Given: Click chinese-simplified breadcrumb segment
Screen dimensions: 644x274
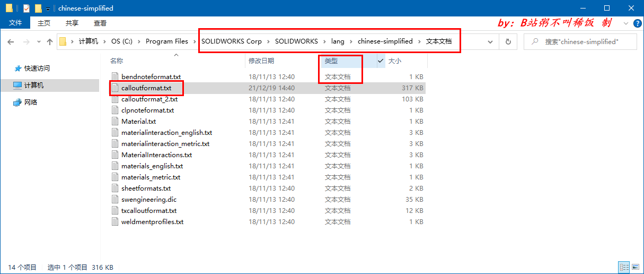Looking at the screenshot, I should (385, 41).
